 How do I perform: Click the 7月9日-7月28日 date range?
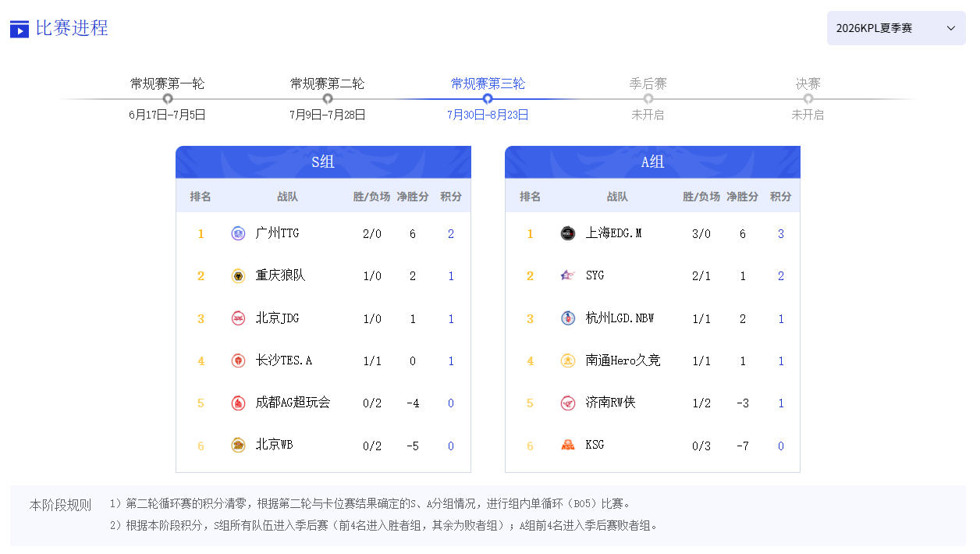(328, 115)
